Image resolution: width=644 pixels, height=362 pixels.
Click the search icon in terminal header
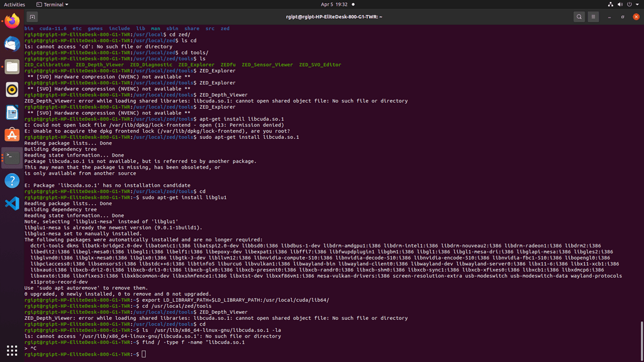579,17
